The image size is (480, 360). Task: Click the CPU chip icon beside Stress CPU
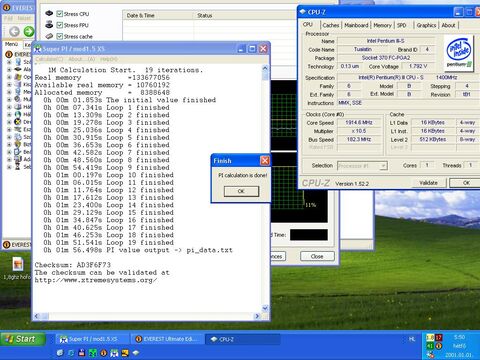point(49,13)
